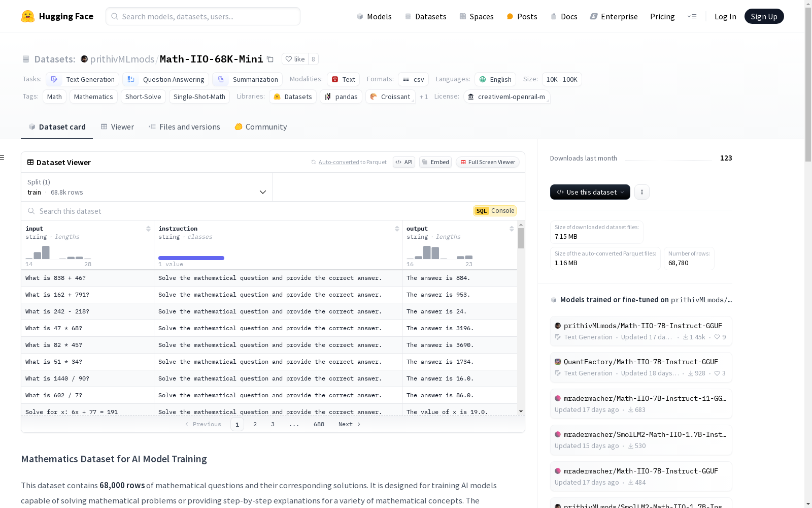Open the API panel of Dataset Viewer
Image resolution: width=812 pixels, height=508 pixels.
[x=404, y=162]
